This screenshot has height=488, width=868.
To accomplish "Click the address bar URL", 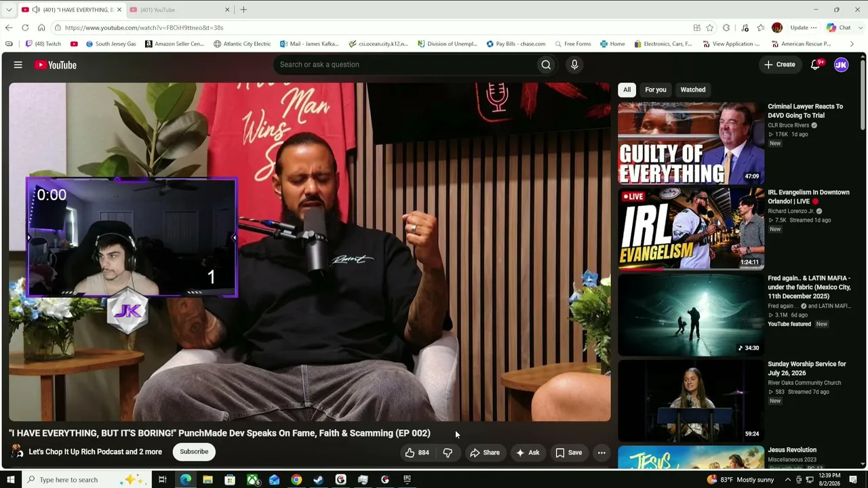I will (144, 28).
